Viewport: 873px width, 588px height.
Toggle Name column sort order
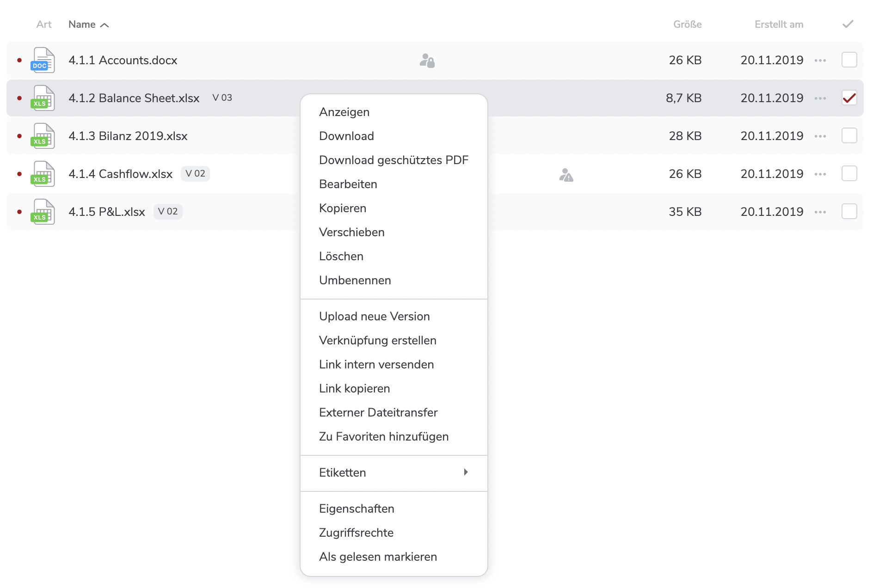88,24
